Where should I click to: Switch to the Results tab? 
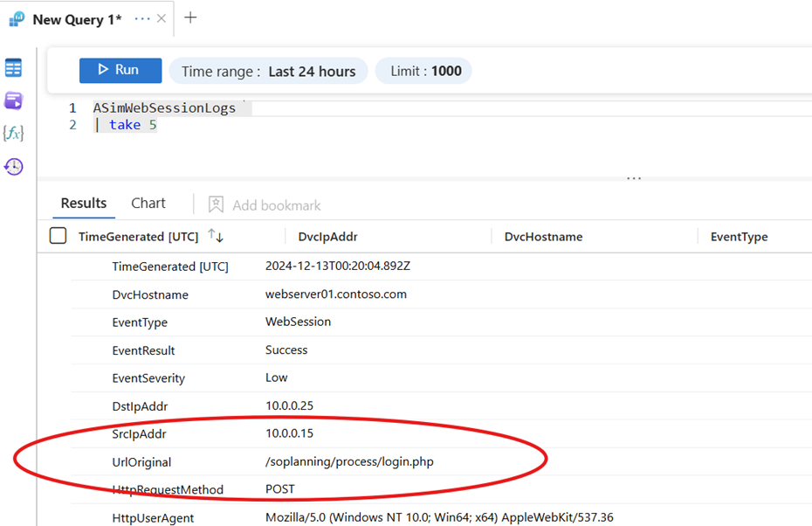[x=84, y=203]
